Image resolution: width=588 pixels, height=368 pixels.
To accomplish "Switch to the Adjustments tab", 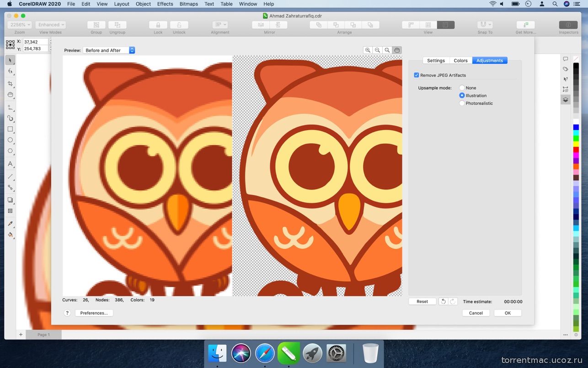I will (490, 60).
